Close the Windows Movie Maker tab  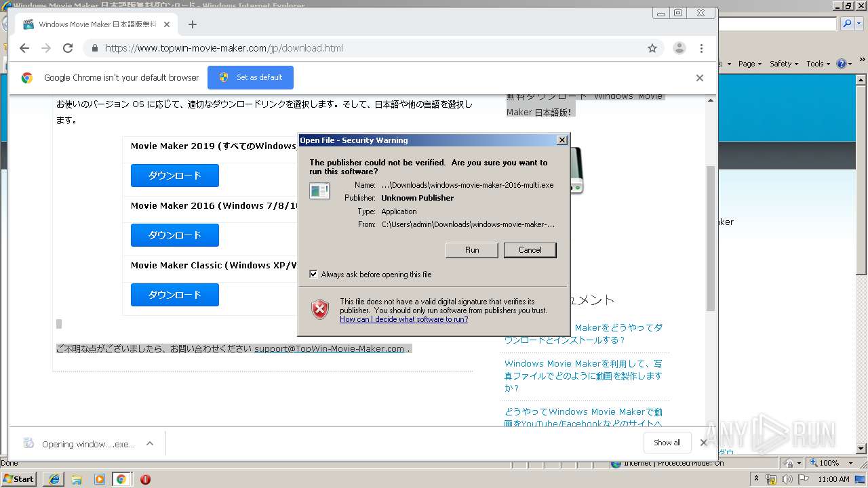point(167,24)
